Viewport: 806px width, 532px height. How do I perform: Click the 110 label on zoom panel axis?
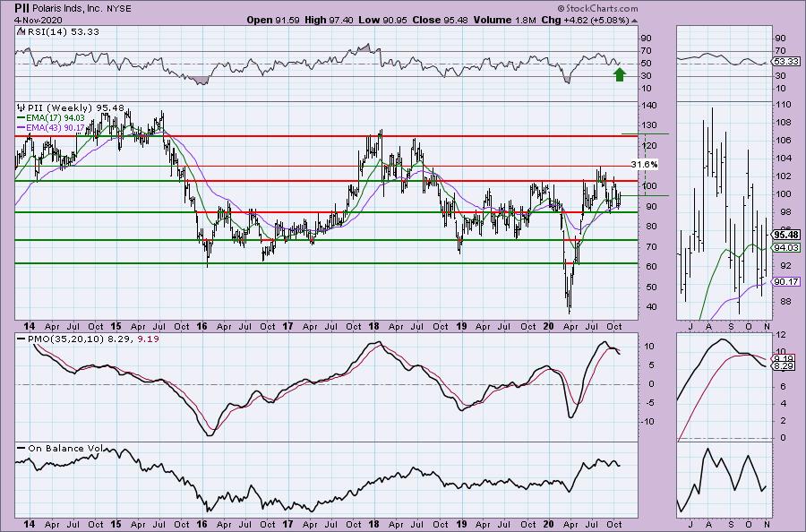click(783, 105)
